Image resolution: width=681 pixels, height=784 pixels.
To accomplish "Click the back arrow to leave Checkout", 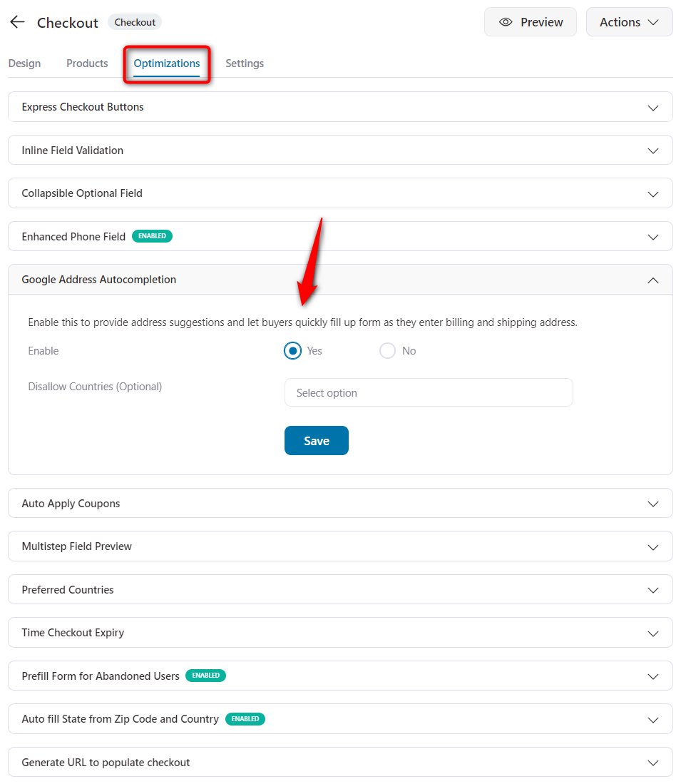I will click(17, 21).
